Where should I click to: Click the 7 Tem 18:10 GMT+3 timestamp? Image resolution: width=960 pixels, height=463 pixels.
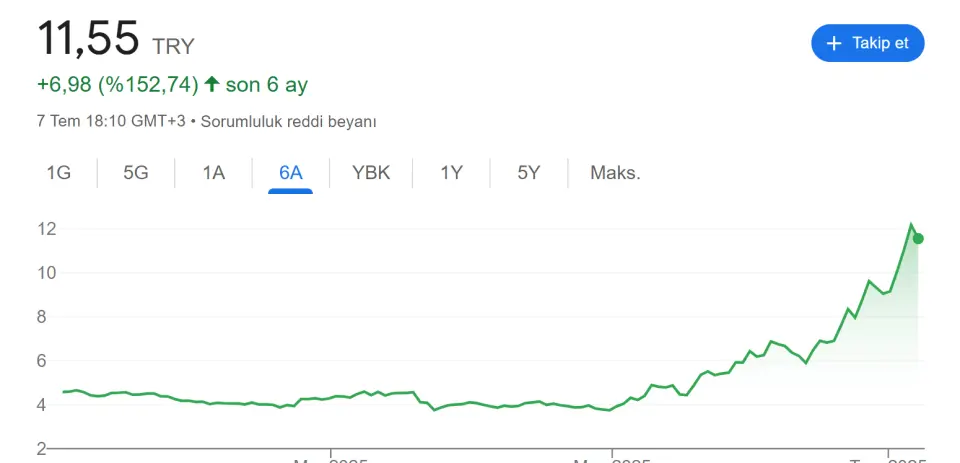111,121
